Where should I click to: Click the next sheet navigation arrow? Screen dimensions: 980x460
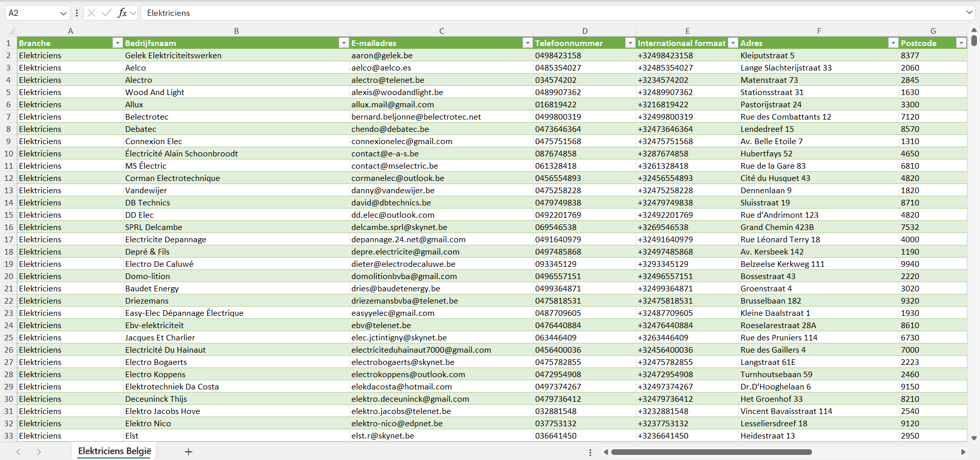coord(39,452)
